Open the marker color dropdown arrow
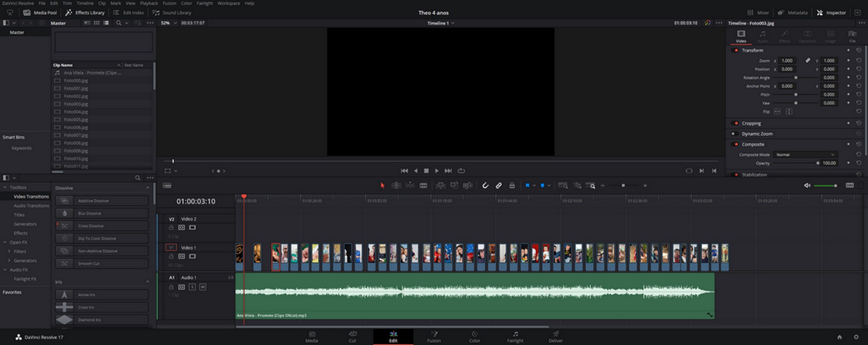This screenshot has height=345, width=868. tap(549, 186)
